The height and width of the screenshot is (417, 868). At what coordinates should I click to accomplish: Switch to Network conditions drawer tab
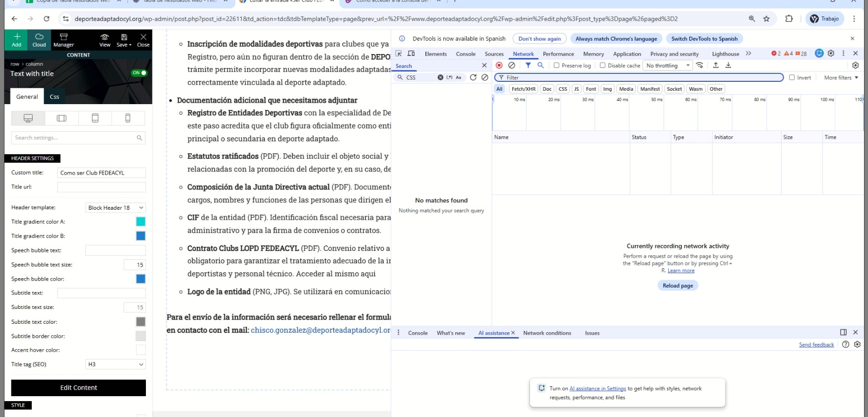tap(547, 333)
